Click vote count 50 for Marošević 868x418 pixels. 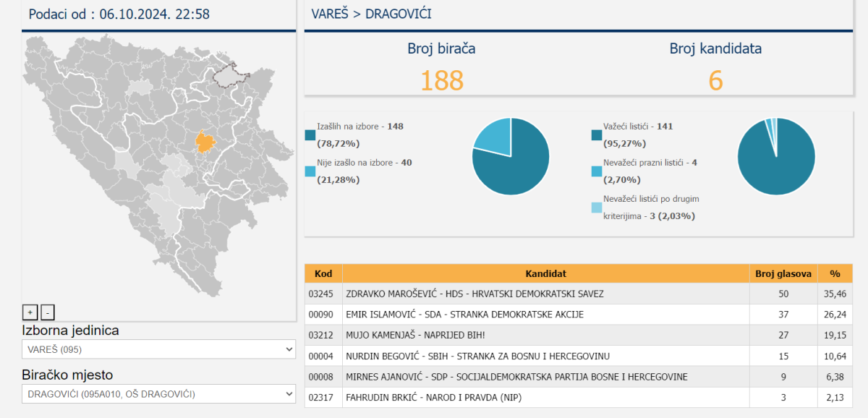[785, 294]
